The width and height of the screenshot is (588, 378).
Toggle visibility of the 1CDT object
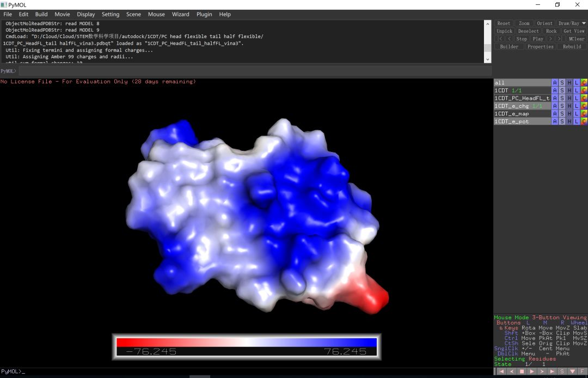click(x=522, y=90)
